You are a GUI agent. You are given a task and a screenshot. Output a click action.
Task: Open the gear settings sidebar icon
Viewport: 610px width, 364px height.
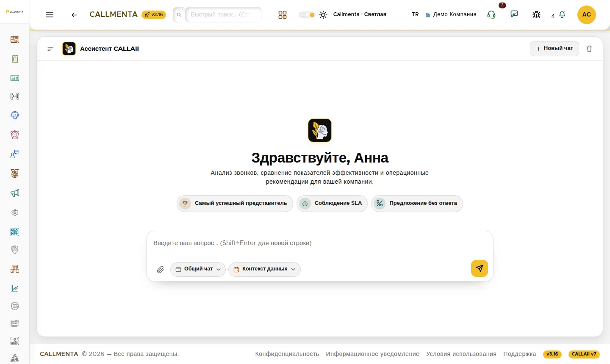(x=15, y=212)
